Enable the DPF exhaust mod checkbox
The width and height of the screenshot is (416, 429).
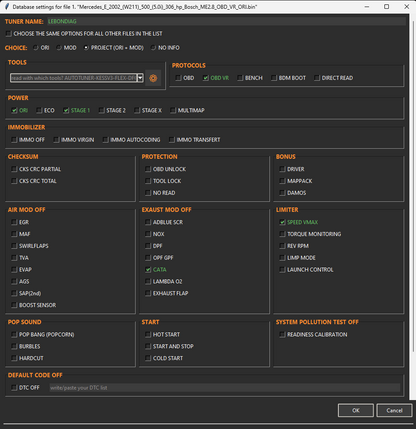(x=148, y=246)
